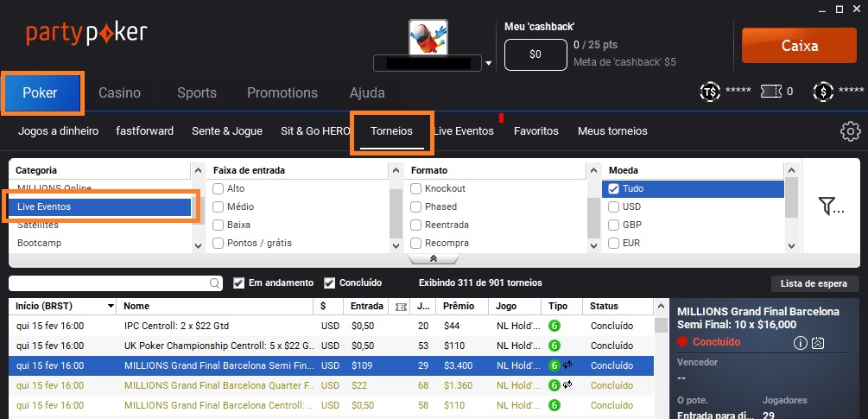Viewport: 868px width, 419px height.
Task: Click the ticket column header icon
Action: (401, 307)
